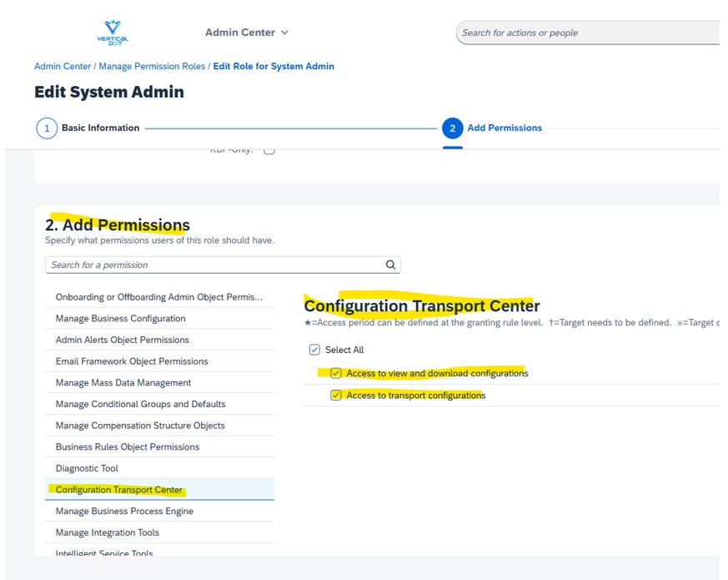Uncheck Access to transport configurations checkbox

pyautogui.click(x=336, y=396)
